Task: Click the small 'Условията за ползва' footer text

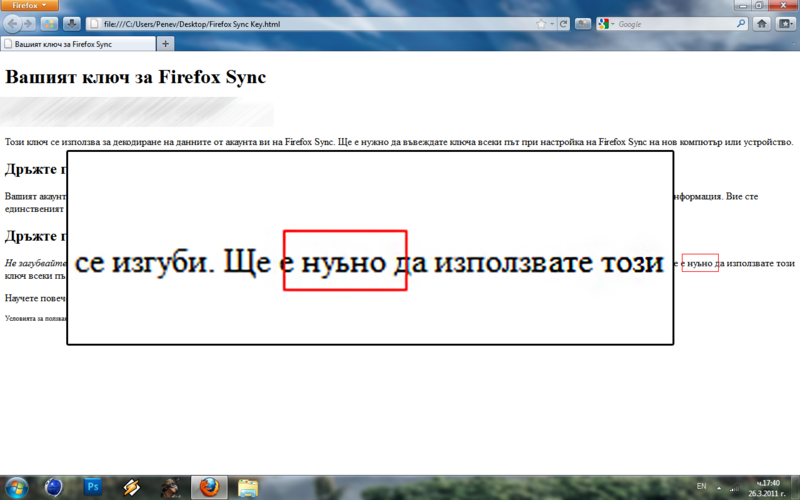Action: point(36,318)
